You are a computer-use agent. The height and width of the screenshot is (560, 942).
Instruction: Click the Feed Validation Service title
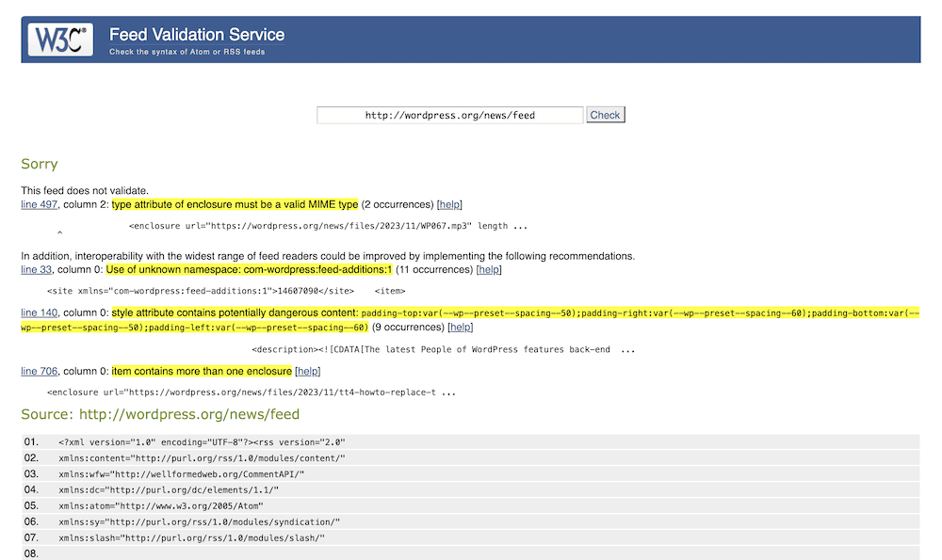196,35
